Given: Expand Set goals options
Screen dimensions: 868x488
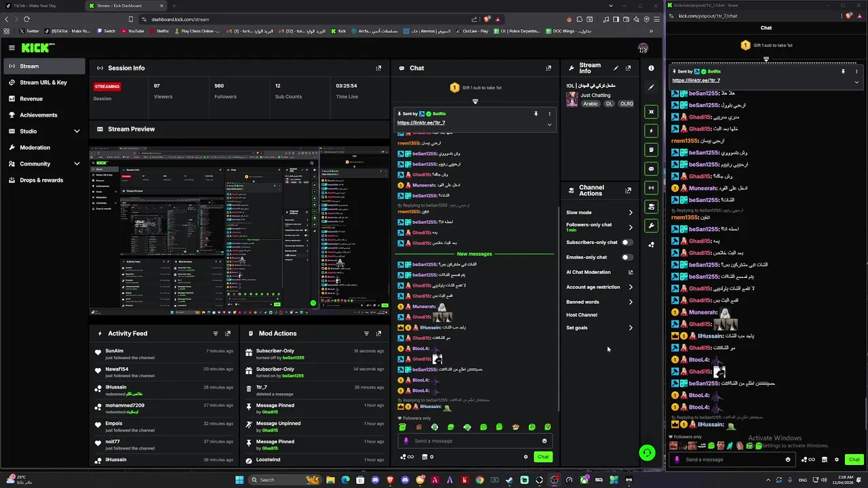Looking at the screenshot, I should (631, 328).
